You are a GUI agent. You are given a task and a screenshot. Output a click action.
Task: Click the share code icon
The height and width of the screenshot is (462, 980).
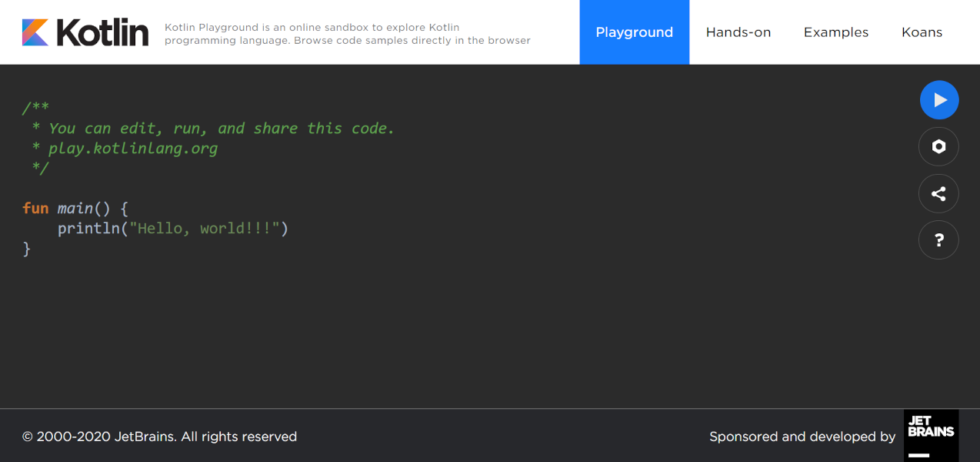coord(938,193)
